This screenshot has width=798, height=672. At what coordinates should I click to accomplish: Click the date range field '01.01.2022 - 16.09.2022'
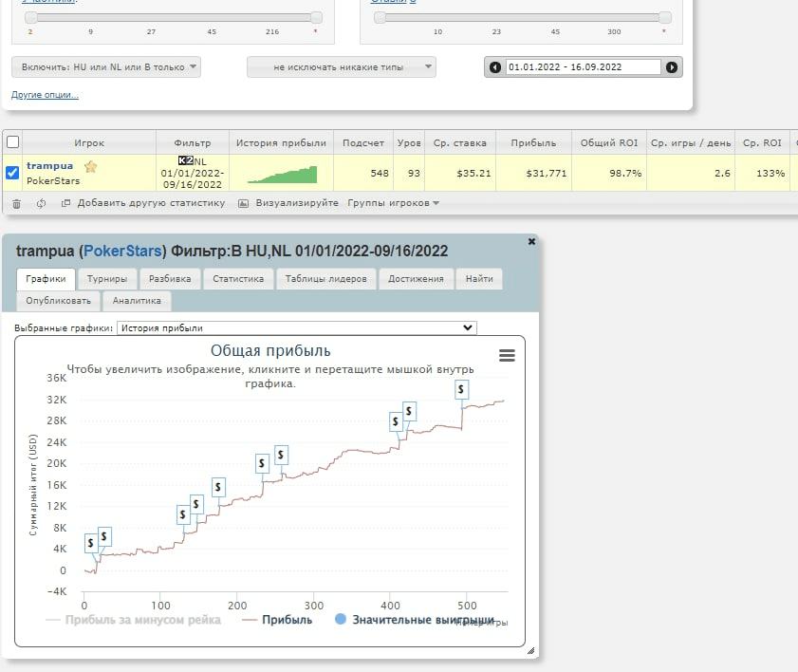pos(584,67)
